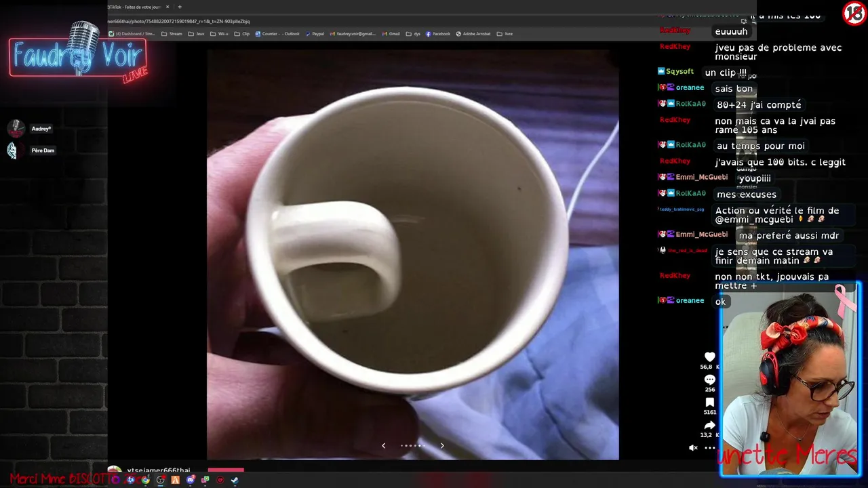Click the red follow button beside author name
Image resolution: width=868 pixels, height=488 pixels.
click(226, 469)
